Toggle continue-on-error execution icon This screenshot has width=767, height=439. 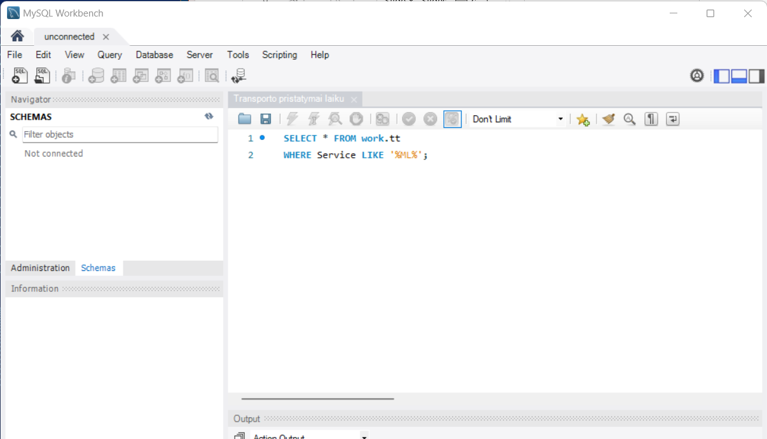pyautogui.click(x=383, y=119)
